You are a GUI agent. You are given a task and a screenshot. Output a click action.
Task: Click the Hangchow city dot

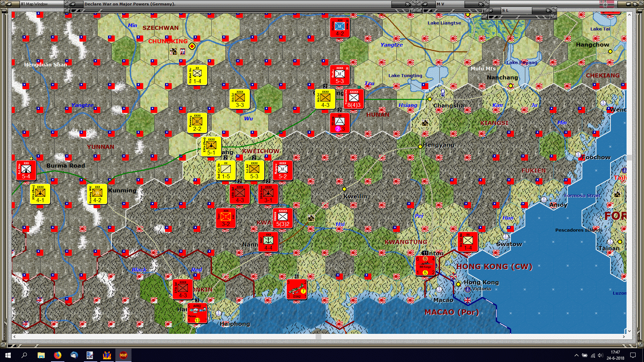tap(610, 51)
